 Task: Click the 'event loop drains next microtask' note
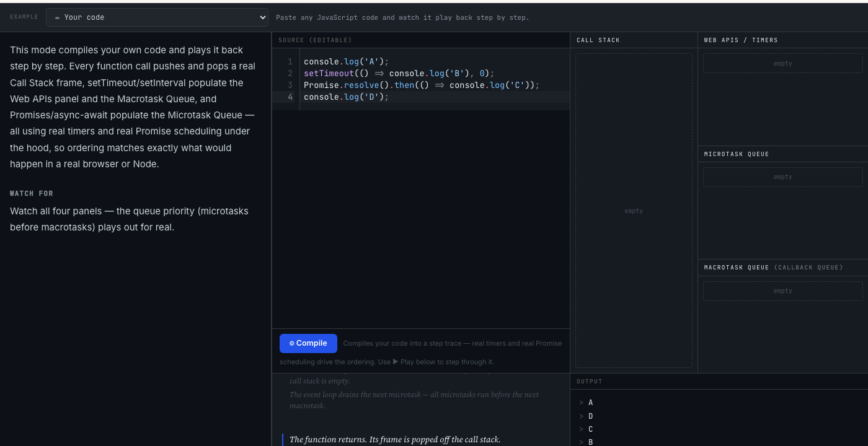pos(414,400)
